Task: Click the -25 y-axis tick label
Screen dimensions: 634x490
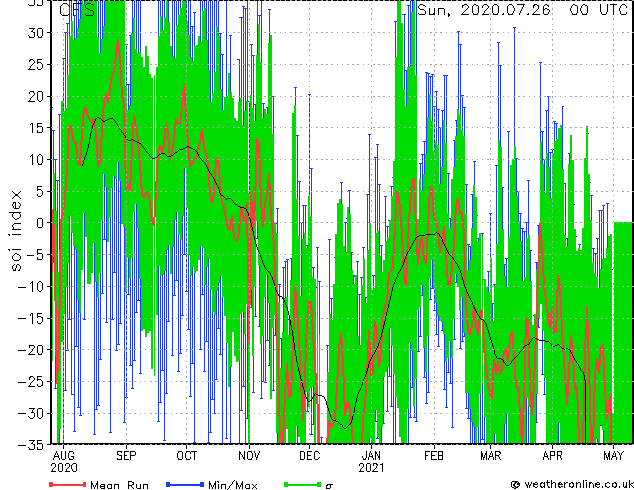Action: pos(31,381)
